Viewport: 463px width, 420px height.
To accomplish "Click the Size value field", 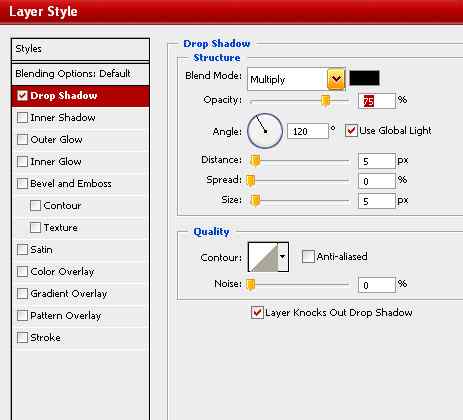I will pyautogui.click(x=377, y=201).
